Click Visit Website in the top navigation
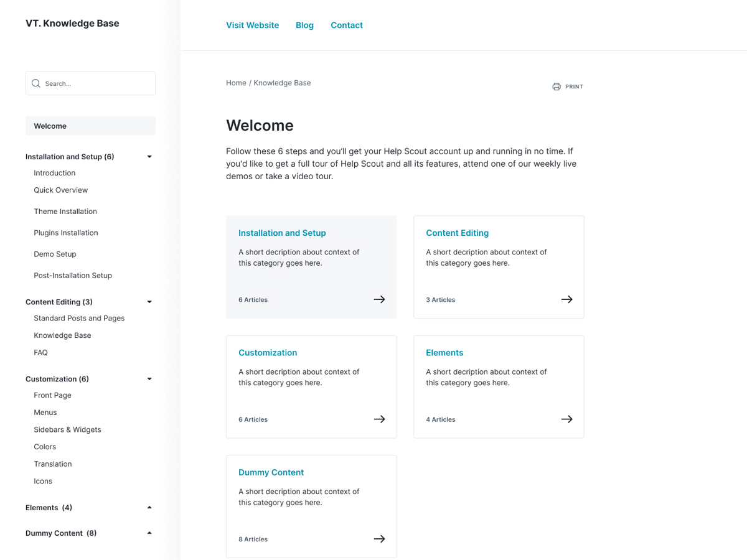This screenshot has width=747, height=560. click(x=252, y=25)
